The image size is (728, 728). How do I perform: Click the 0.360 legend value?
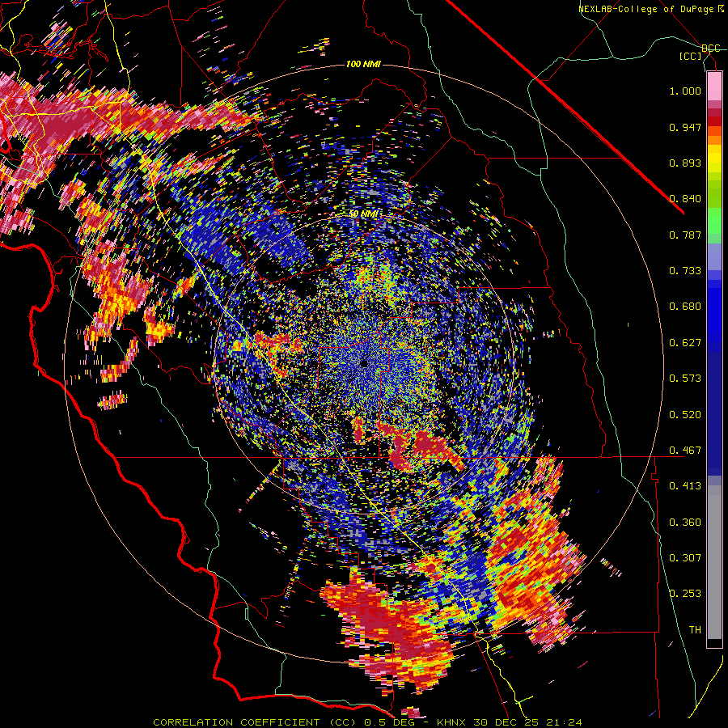click(685, 523)
